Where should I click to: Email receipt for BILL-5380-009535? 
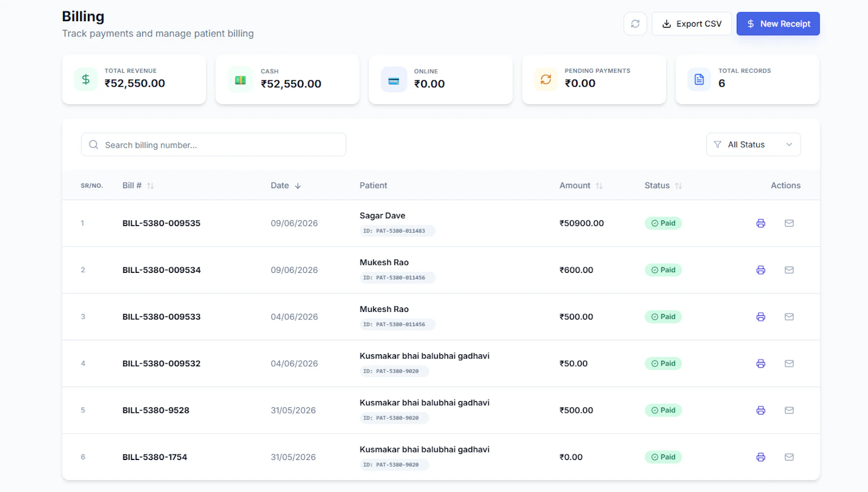[789, 223]
